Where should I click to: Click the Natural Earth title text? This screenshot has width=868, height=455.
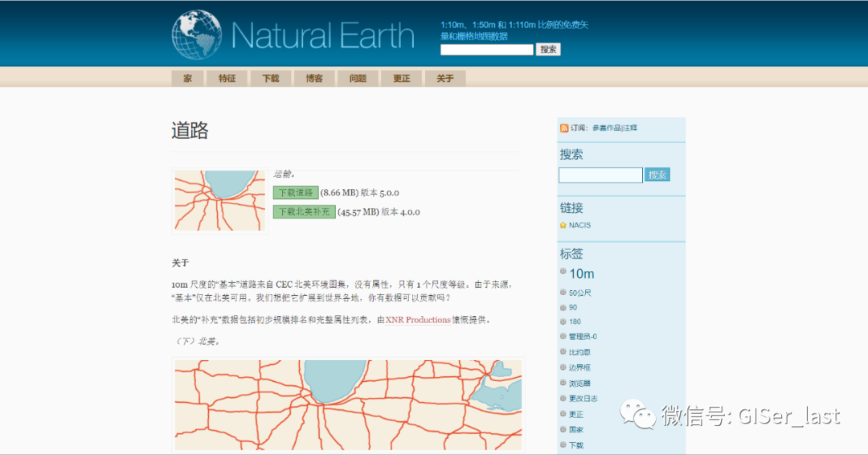point(323,36)
